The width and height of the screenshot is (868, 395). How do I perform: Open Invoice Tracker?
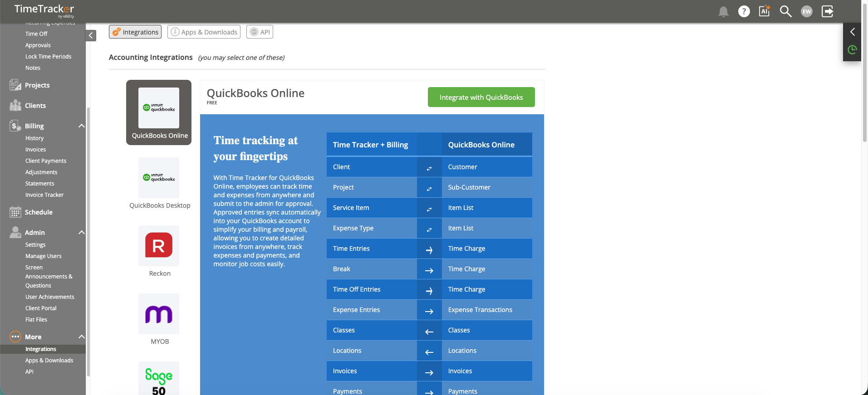(x=44, y=195)
